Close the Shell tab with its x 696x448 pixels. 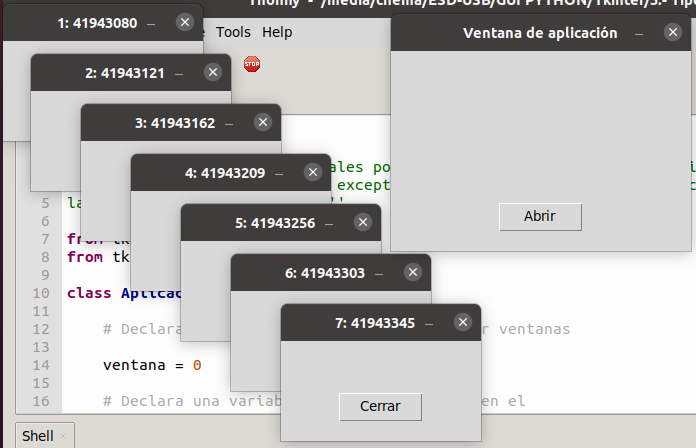[63, 436]
